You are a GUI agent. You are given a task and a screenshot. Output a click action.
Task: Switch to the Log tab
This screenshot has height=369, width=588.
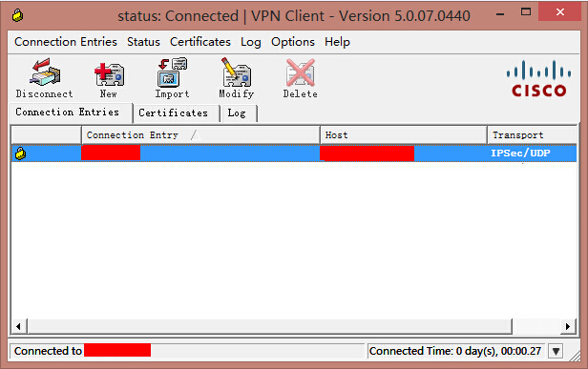coord(240,113)
